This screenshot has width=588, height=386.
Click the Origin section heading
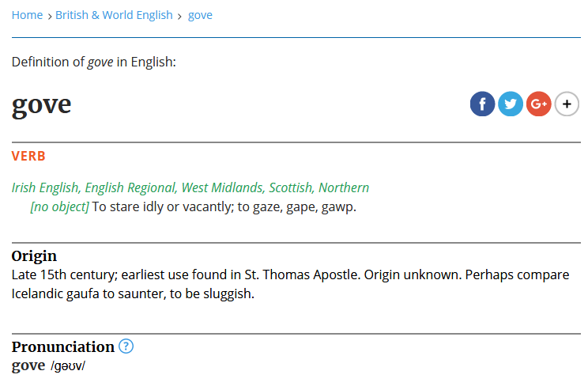[34, 256]
